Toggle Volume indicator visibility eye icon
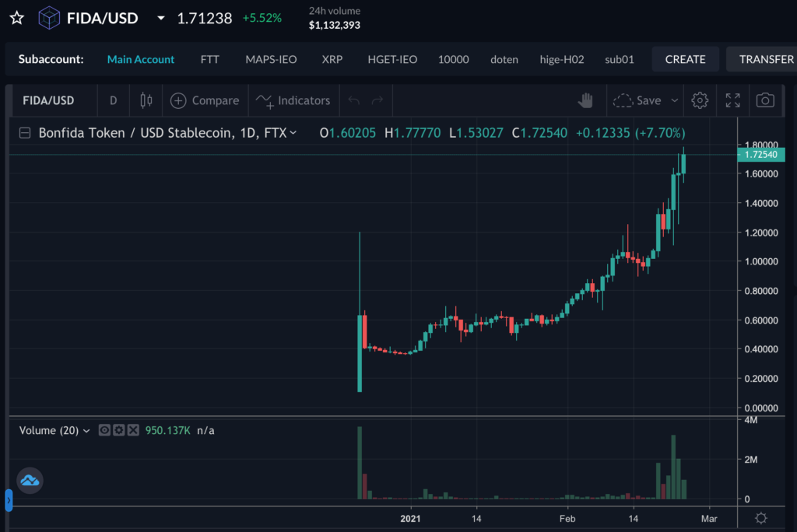The height and width of the screenshot is (532, 797). [104, 430]
